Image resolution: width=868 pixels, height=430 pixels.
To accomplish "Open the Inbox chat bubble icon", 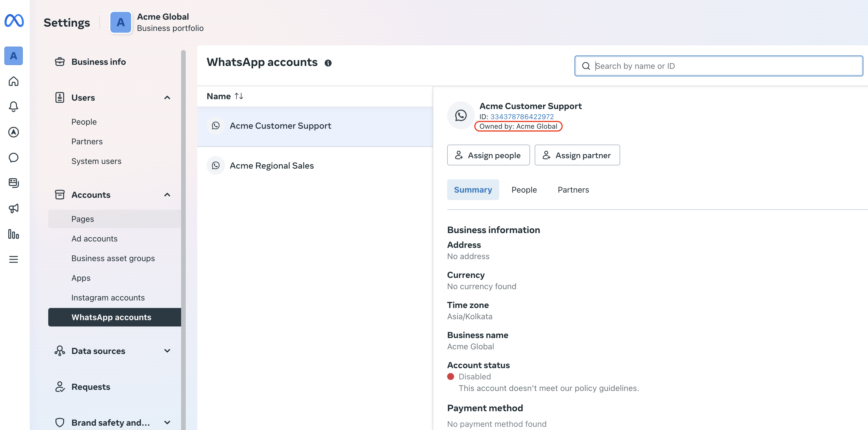I will pyautogui.click(x=14, y=158).
